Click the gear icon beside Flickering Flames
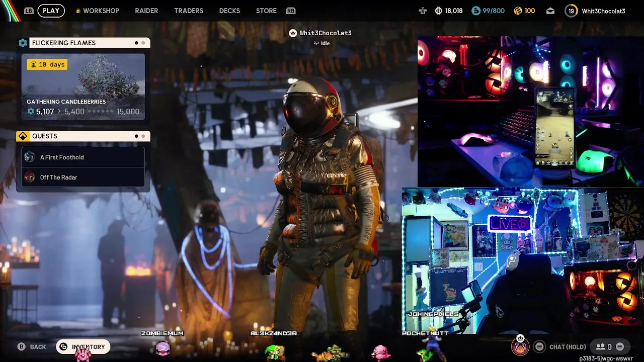 (23, 43)
